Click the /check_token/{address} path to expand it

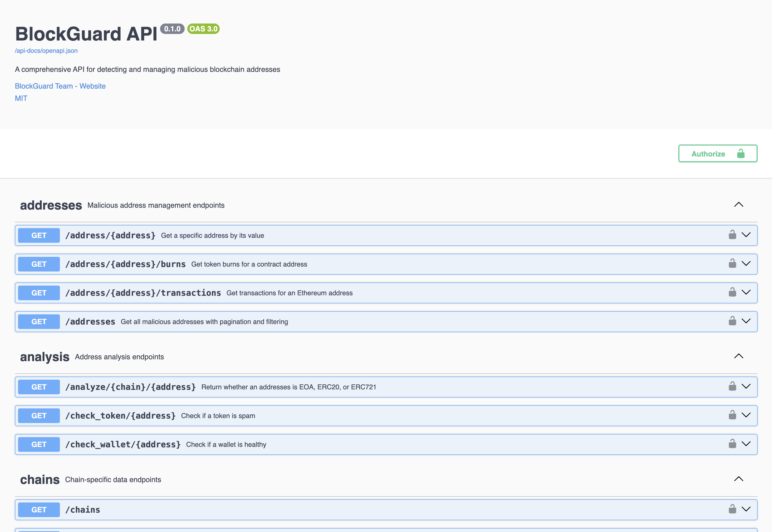[121, 415]
